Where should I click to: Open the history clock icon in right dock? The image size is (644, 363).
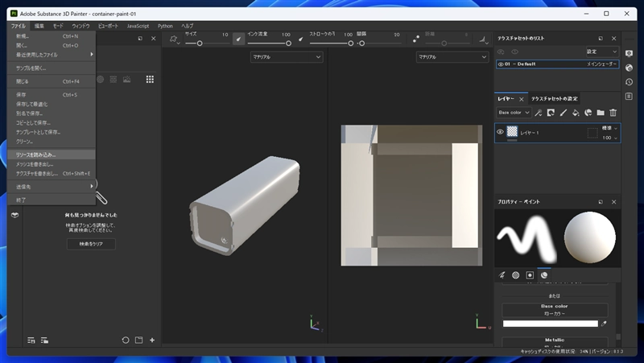point(628,80)
